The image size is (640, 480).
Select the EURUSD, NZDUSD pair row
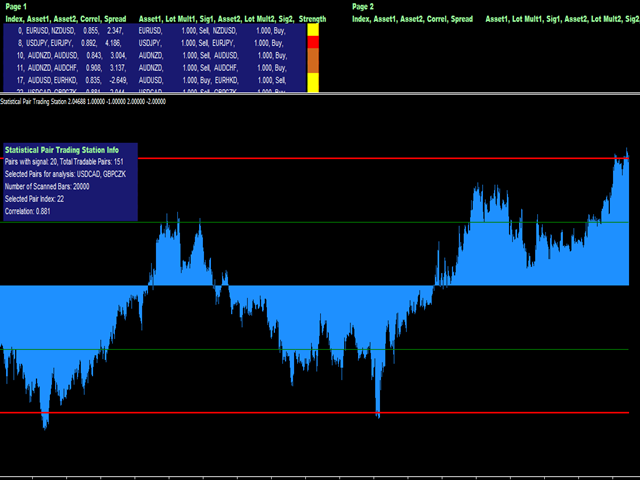[x=70, y=32]
